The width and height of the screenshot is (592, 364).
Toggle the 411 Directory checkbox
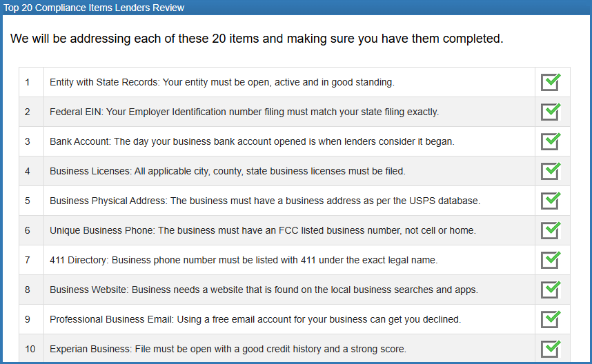(550, 260)
